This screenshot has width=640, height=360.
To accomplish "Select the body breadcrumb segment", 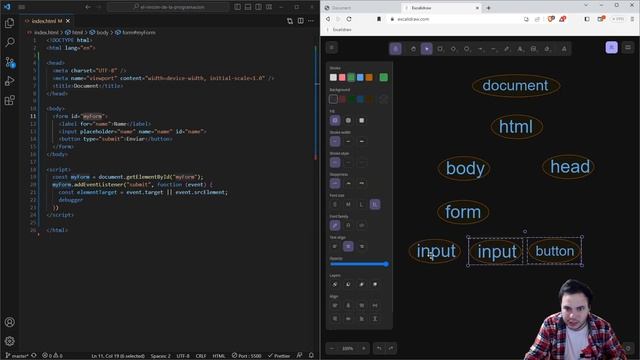I will point(99,32).
